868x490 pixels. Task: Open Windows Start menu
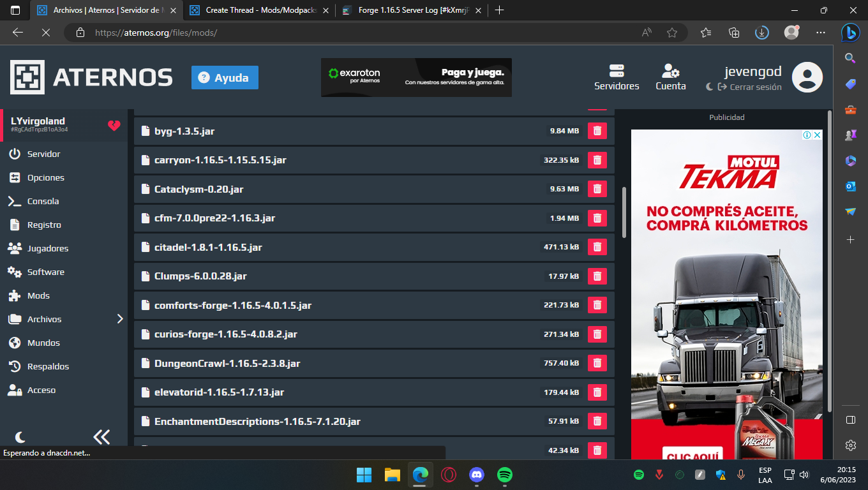(364, 475)
